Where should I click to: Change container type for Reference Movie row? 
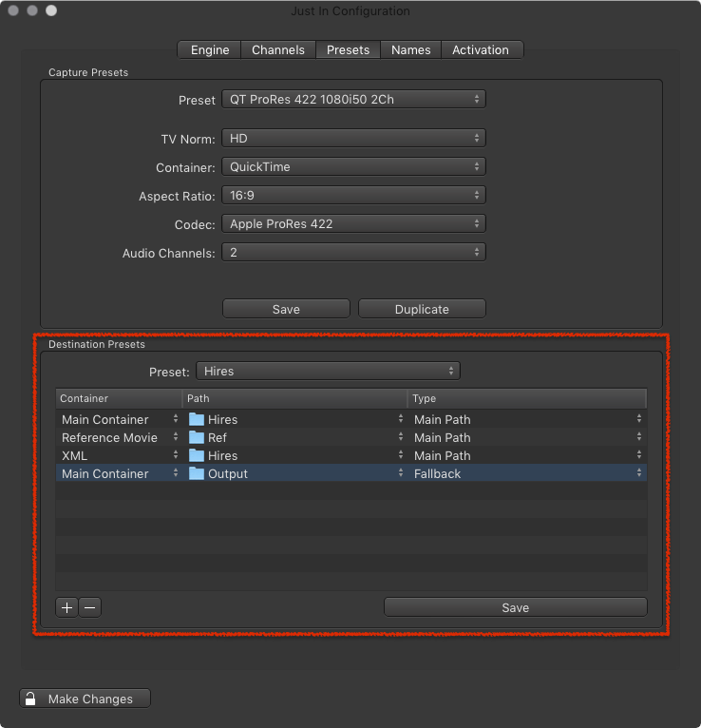pyautogui.click(x=176, y=437)
